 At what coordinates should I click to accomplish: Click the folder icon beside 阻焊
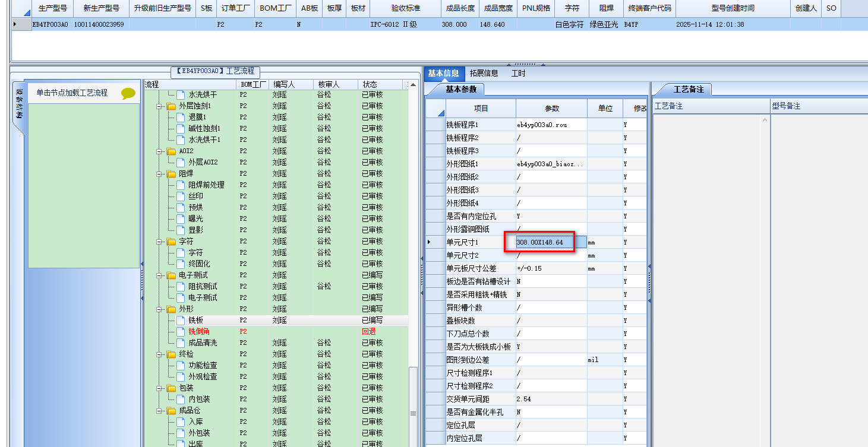171,174
